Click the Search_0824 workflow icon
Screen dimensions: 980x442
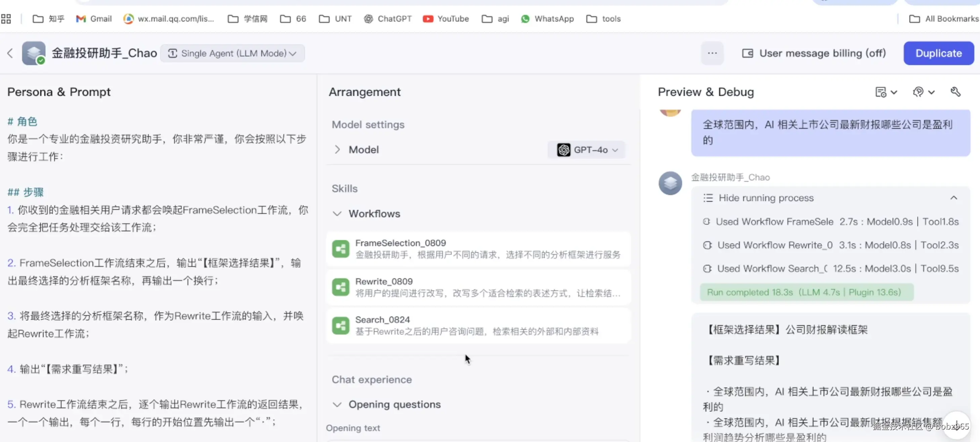tap(340, 326)
